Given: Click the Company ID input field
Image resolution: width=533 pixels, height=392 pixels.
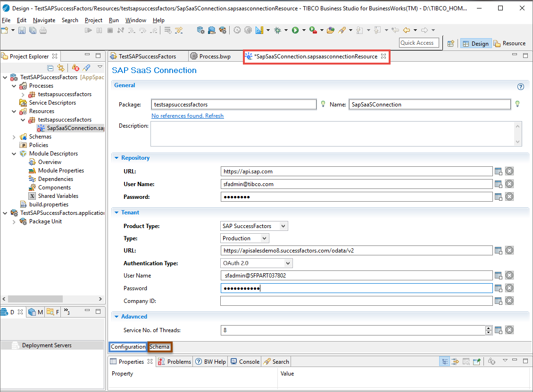Looking at the screenshot, I should [x=356, y=301].
